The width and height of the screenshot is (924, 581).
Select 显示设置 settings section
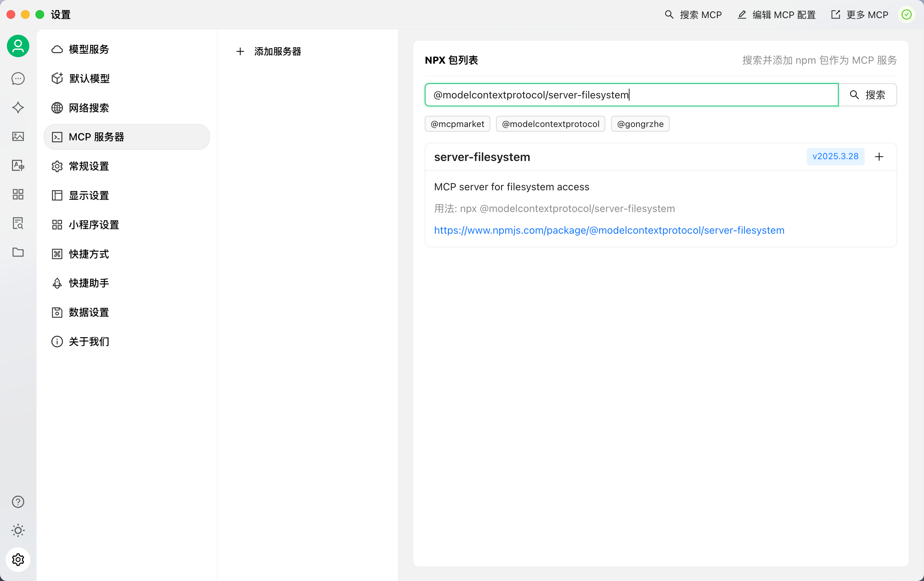127,195
